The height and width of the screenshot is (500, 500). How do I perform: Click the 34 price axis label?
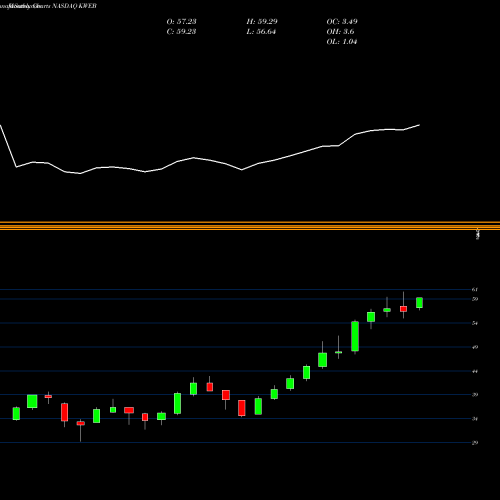coord(475,419)
